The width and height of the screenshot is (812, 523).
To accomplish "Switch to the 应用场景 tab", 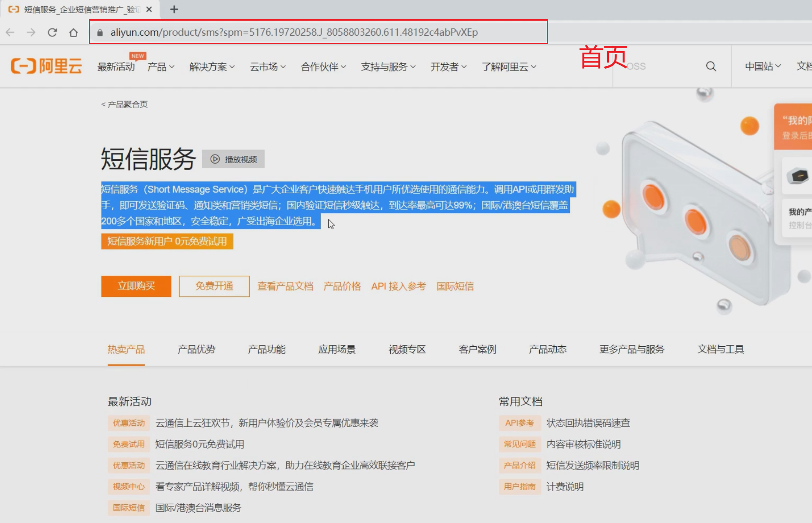I will [337, 349].
